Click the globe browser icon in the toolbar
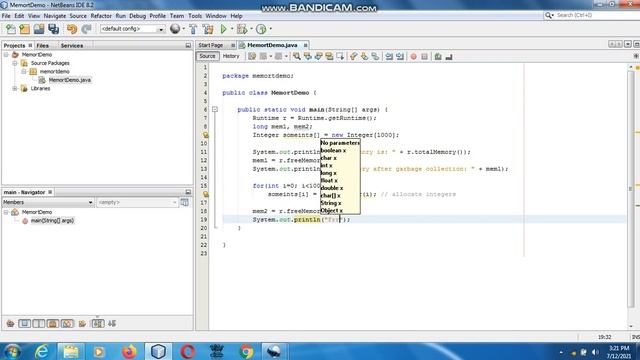The width and height of the screenshot is (640, 360). [x=175, y=29]
